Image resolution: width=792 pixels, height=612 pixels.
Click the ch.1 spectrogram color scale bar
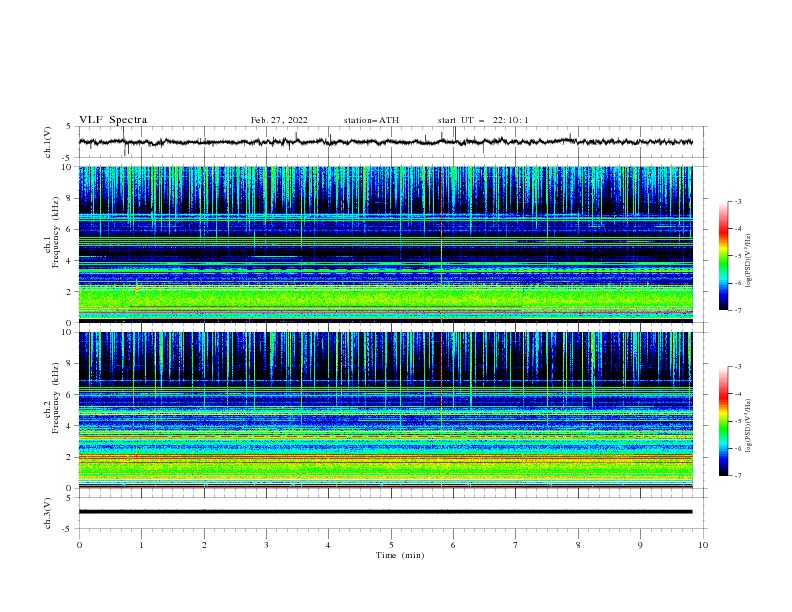[x=723, y=256]
